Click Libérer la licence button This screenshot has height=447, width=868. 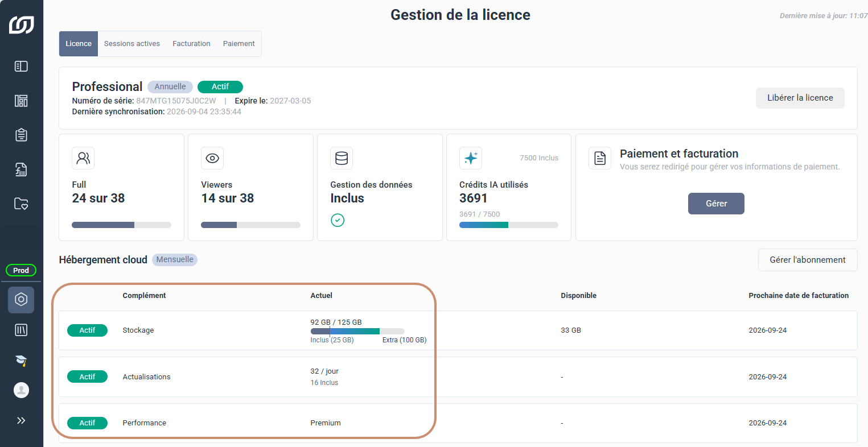click(800, 98)
